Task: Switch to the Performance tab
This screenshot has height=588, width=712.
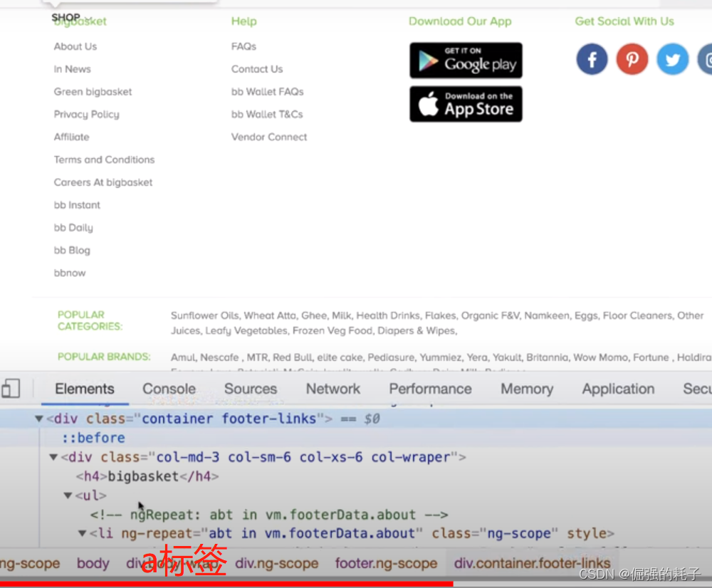Action: (x=430, y=389)
